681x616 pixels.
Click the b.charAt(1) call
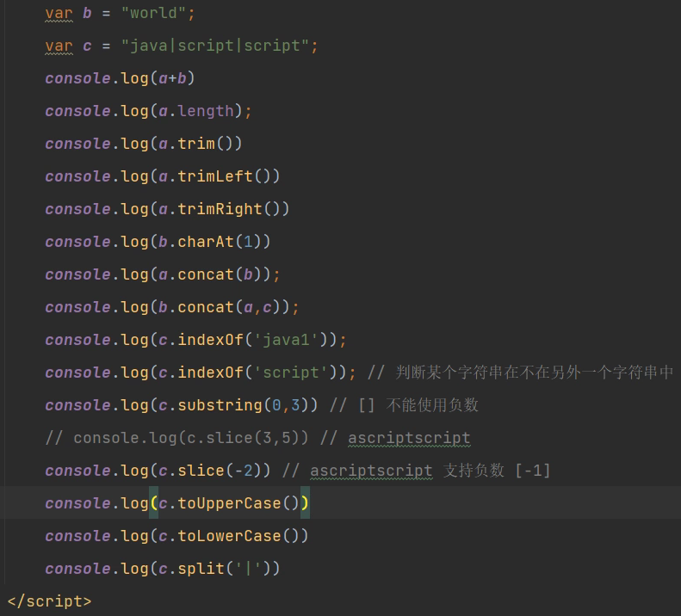[x=210, y=242]
